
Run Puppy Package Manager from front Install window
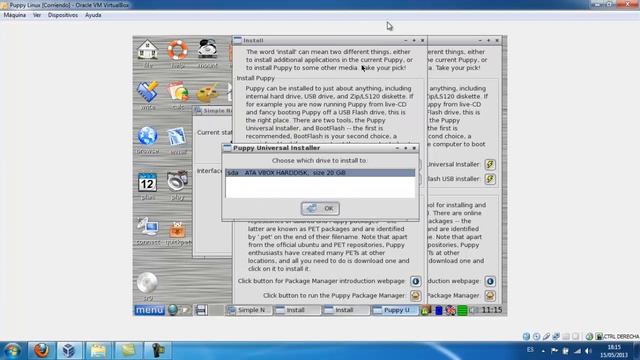pyautogui.click(x=416, y=296)
